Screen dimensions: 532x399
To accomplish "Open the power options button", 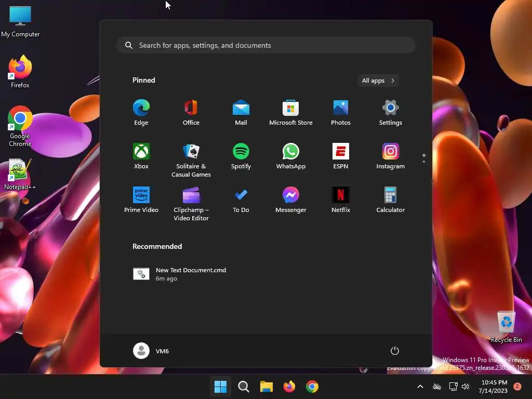I will pyautogui.click(x=395, y=351).
